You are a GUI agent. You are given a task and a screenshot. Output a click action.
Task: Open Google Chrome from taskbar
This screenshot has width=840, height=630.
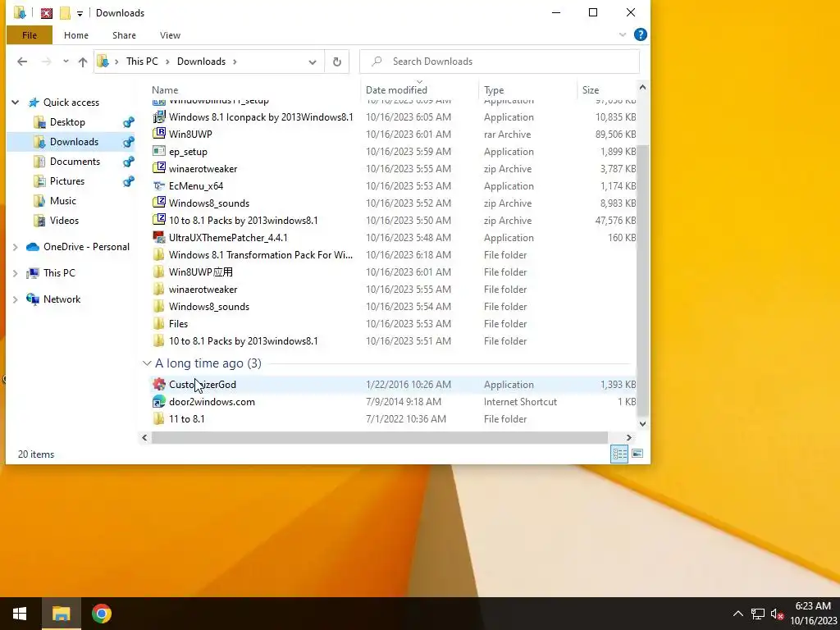point(101,614)
